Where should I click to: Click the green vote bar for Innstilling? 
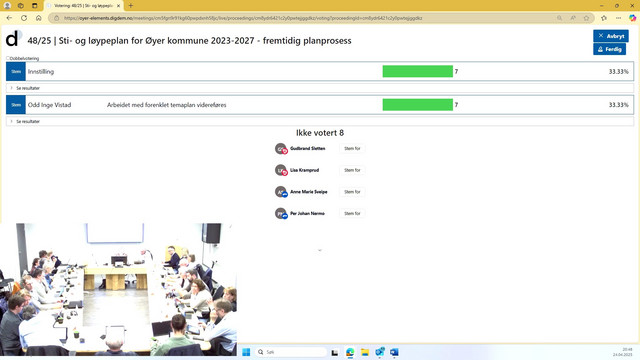point(418,71)
